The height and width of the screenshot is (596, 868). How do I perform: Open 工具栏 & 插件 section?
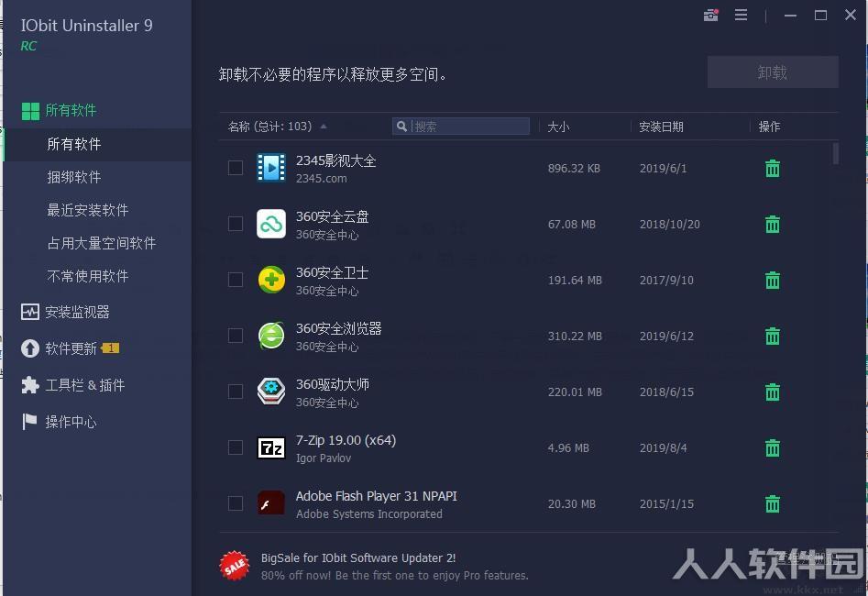(x=84, y=385)
